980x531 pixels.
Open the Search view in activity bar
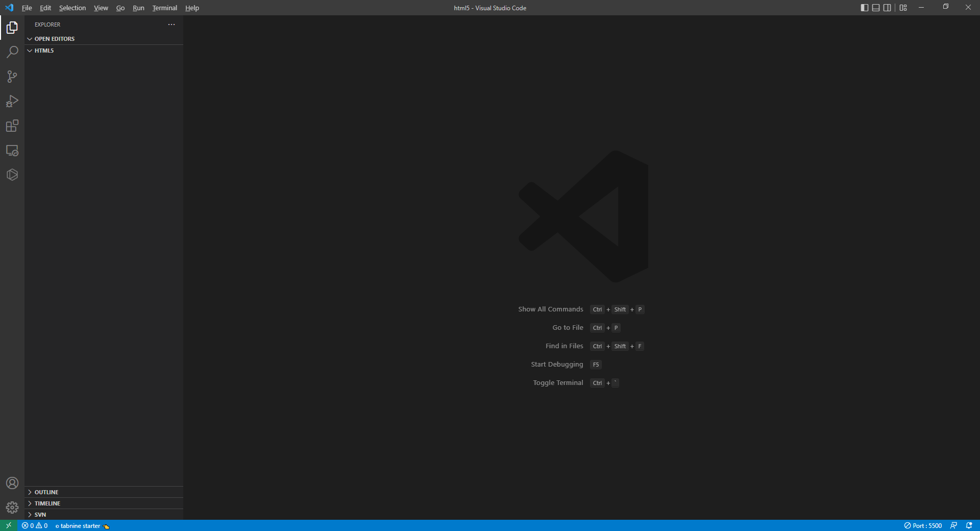coord(12,52)
